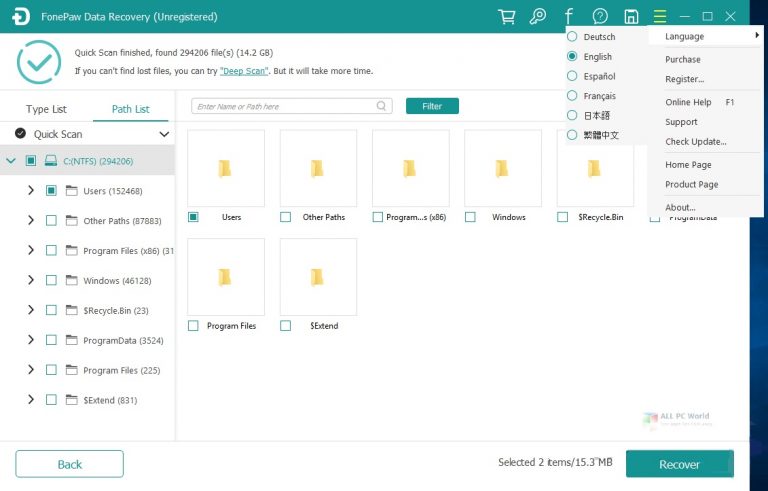Click the Windows folder icon in tree
The width and height of the screenshot is (768, 491).
coord(72,280)
